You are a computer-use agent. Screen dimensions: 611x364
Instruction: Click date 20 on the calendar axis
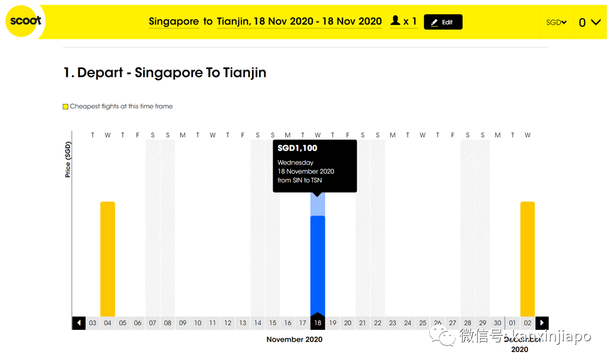(x=348, y=323)
